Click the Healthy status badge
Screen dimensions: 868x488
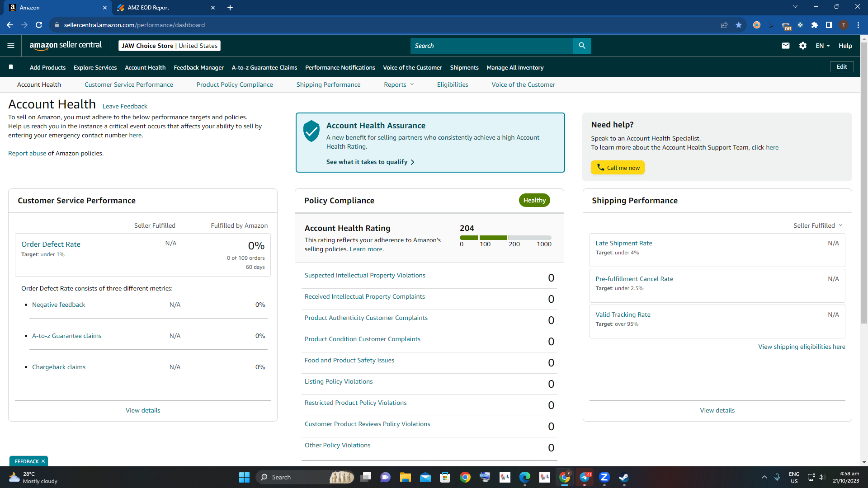click(x=534, y=200)
